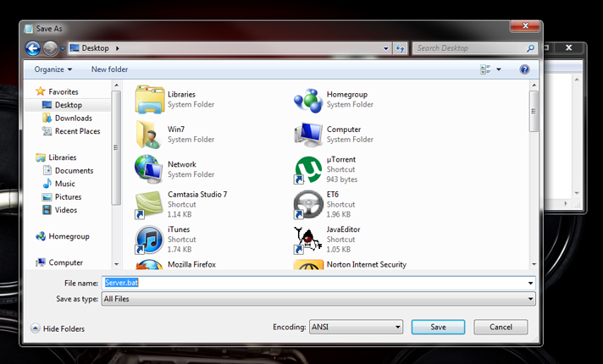Open the File name dropdown arrow
603x364 pixels.
pyautogui.click(x=530, y=284)
